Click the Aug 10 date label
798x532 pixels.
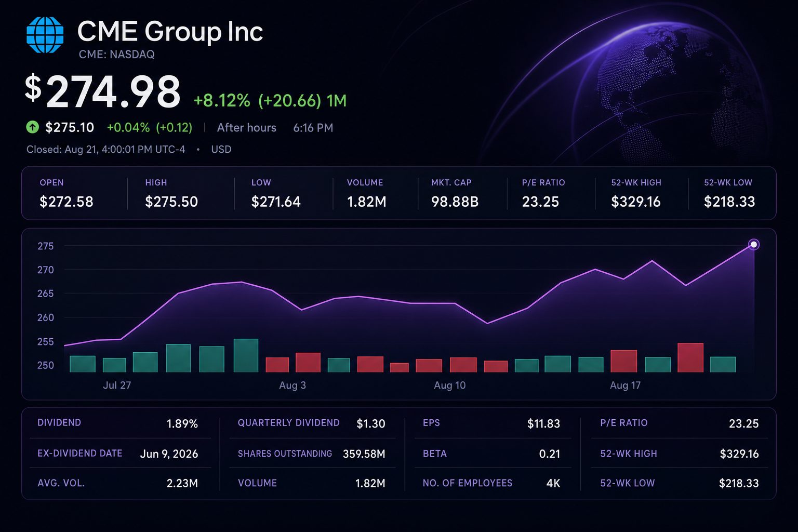(450, 385)
